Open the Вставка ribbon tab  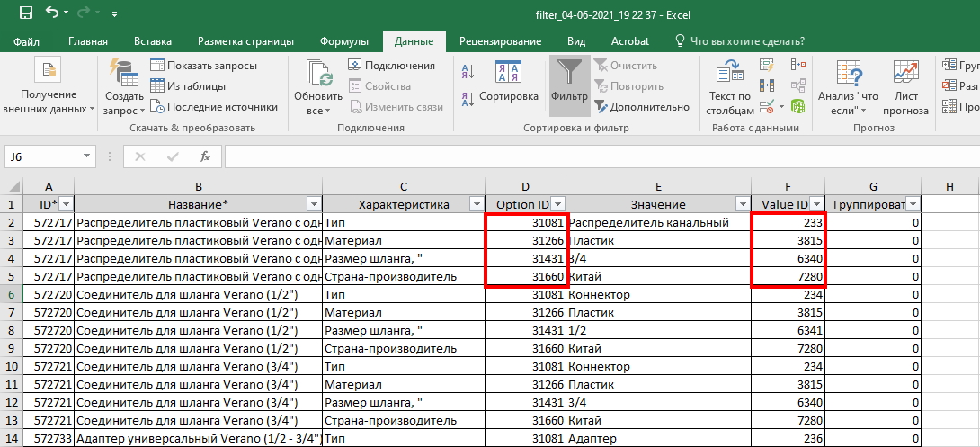[153, 41]
